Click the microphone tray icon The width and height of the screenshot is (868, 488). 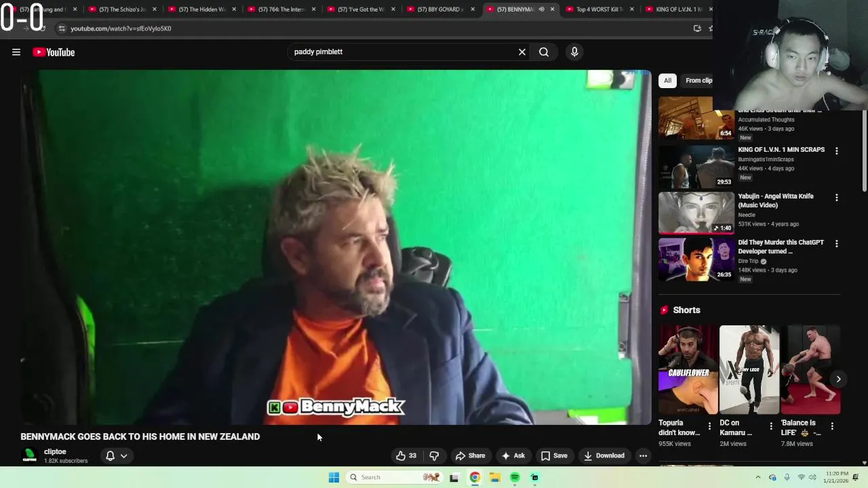click(787, 477)
